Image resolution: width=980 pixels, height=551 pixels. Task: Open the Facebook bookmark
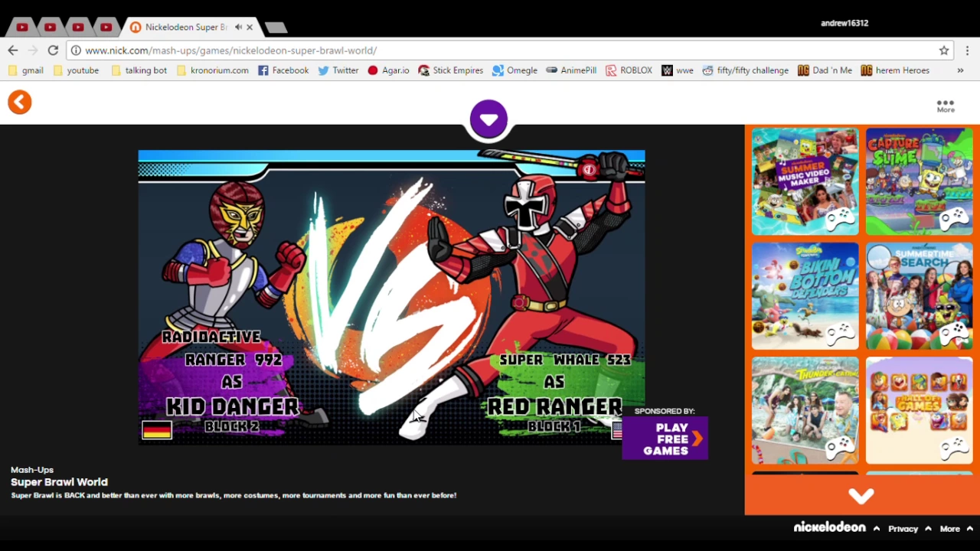(x=283, y=70)
